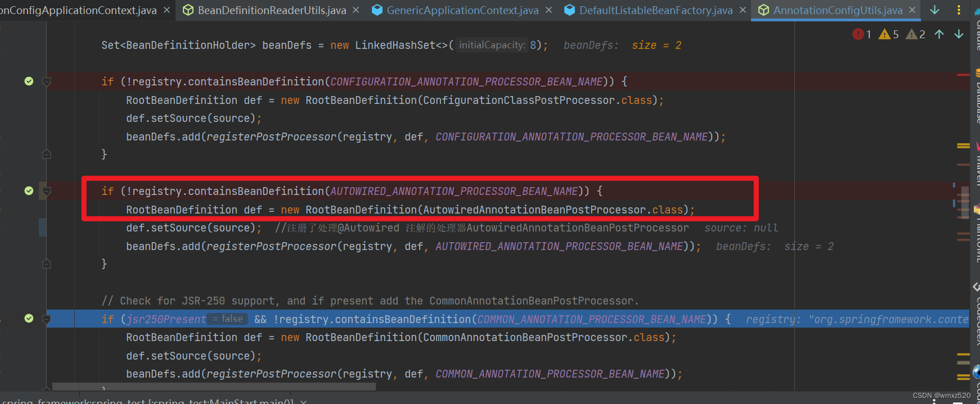
Task: Collapse the jsr250Present if block
Action: (47, 319)
